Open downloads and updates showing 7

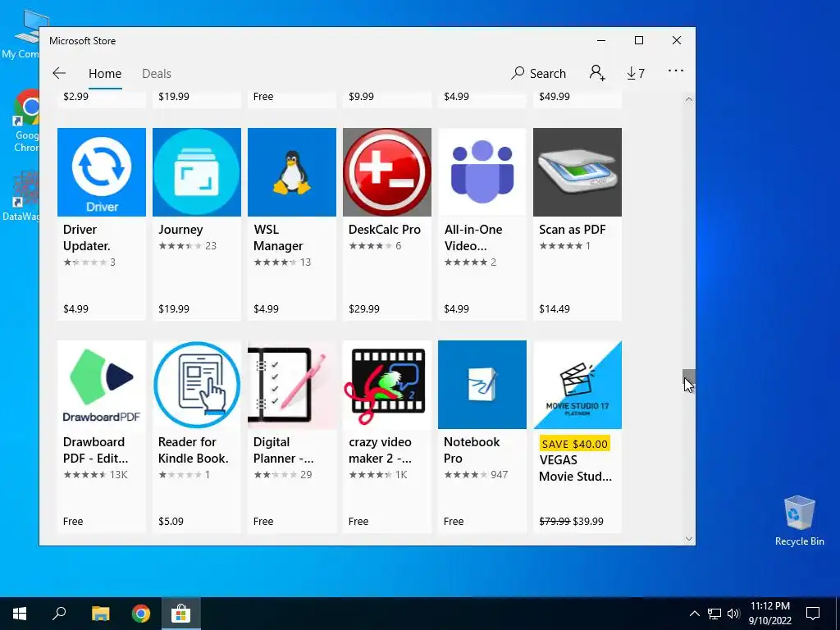pos(636,73)
